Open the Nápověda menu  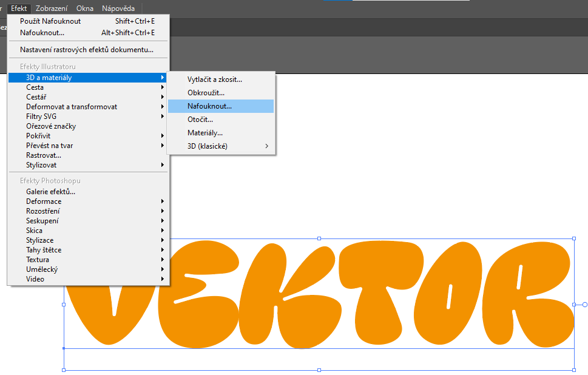pyautogui.click(x=118, y=8)
